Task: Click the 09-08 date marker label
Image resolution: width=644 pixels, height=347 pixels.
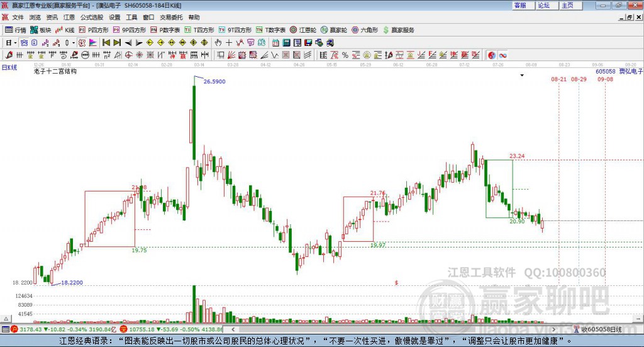Action: [x=605, y=79]
